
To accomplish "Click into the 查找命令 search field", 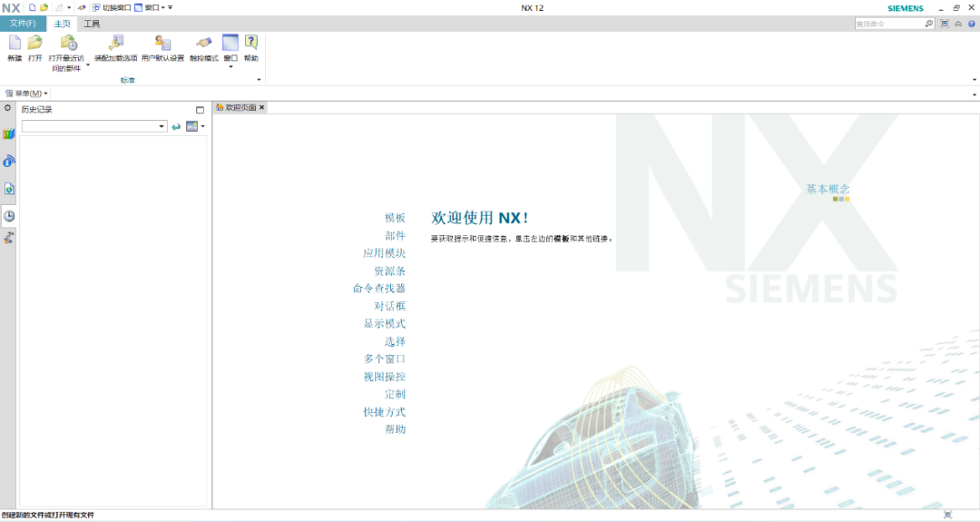I will (x=888, y=24).
